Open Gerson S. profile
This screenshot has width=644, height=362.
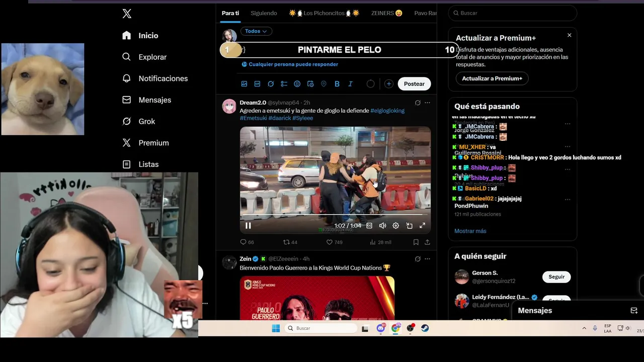(x=485, y=273)
